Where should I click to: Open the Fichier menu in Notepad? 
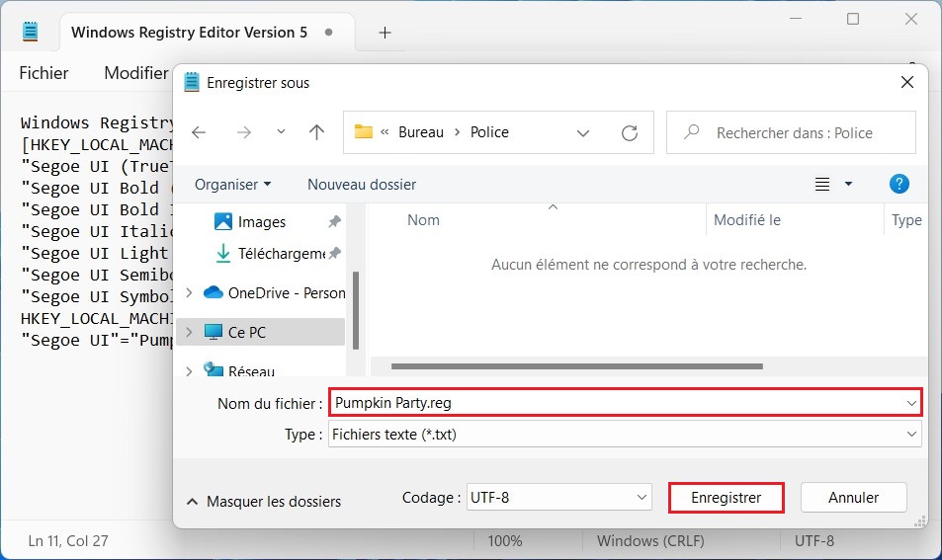[x=43, y=73]
